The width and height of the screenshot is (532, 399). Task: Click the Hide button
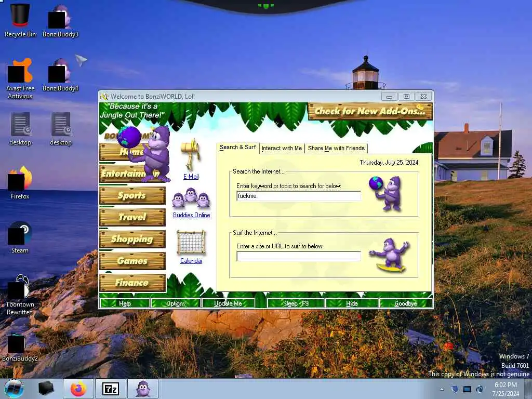coord(352,303)
